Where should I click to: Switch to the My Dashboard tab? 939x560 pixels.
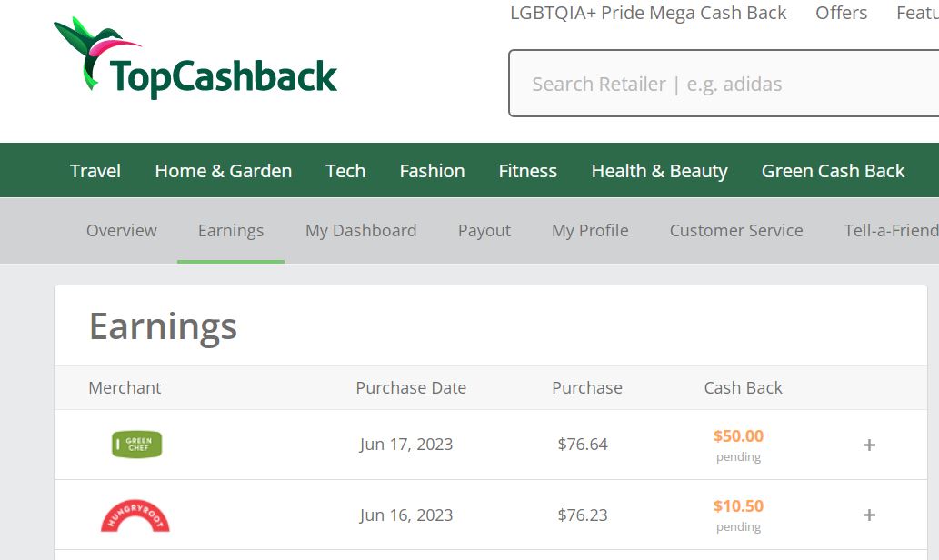tap(361, 231)
